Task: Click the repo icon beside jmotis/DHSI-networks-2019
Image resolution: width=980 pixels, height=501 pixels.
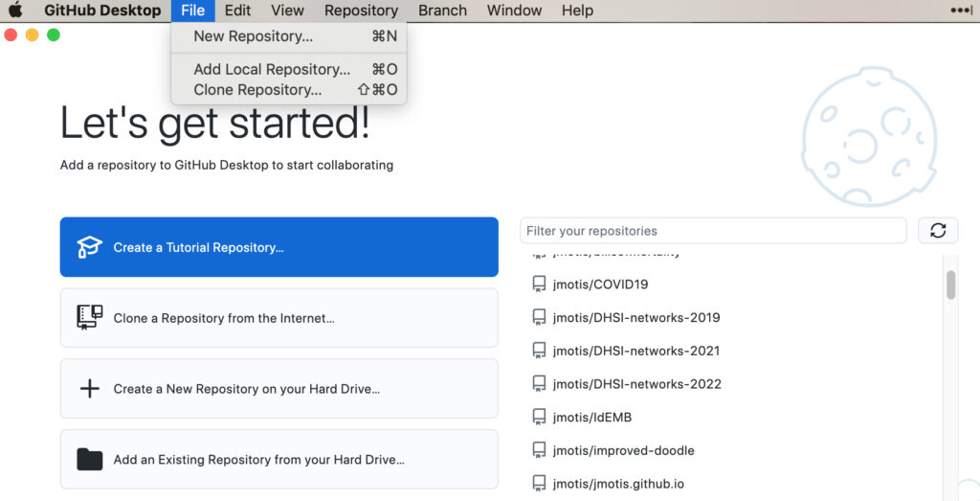Action: [x=539, y=317]
